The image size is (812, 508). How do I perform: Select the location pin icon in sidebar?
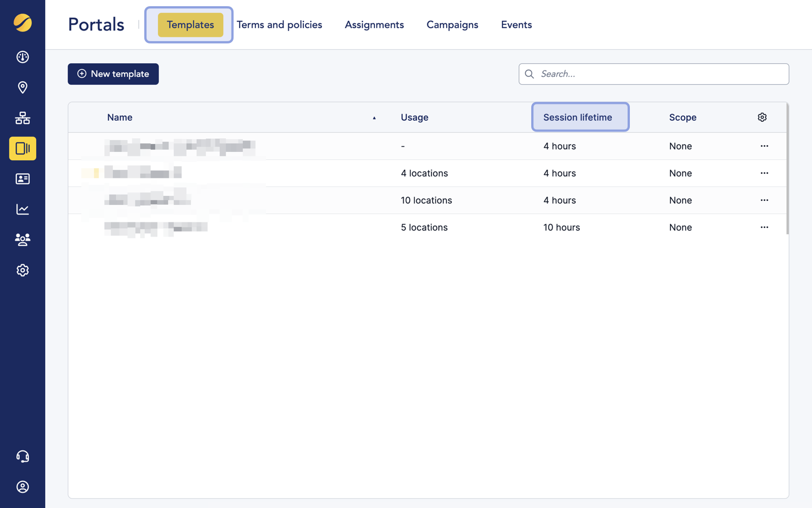[23, 87]
